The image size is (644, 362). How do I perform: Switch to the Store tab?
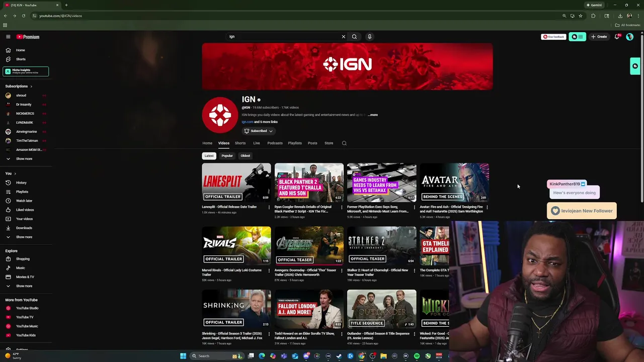point(329,143)
